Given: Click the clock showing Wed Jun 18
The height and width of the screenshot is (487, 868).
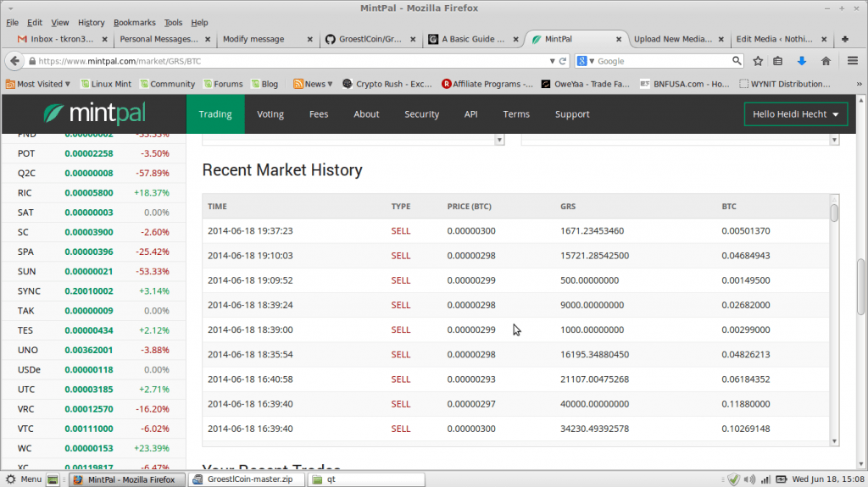Looking at the screenshot, I should pos(827,479).
